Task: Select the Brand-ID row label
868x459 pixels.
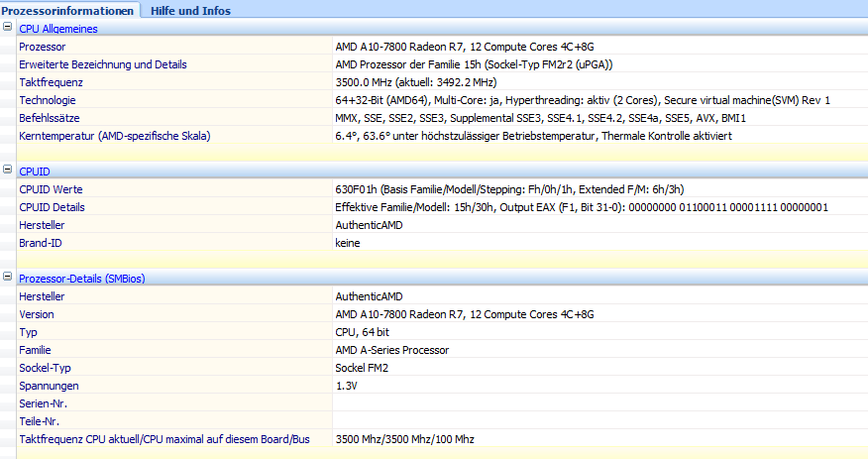Action: coord(41,243)
